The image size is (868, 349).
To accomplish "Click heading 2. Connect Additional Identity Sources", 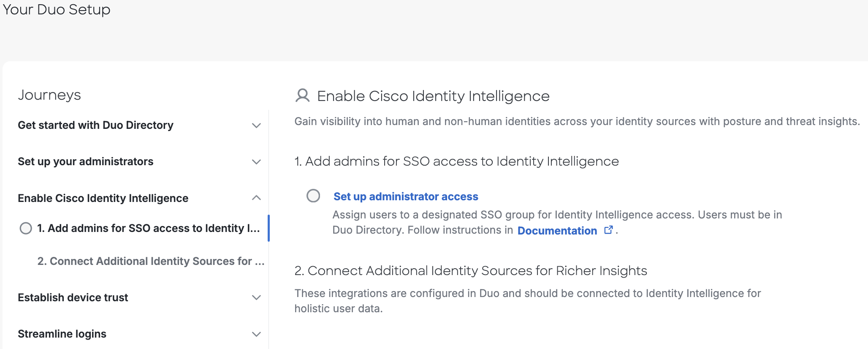I will [470, 270].
